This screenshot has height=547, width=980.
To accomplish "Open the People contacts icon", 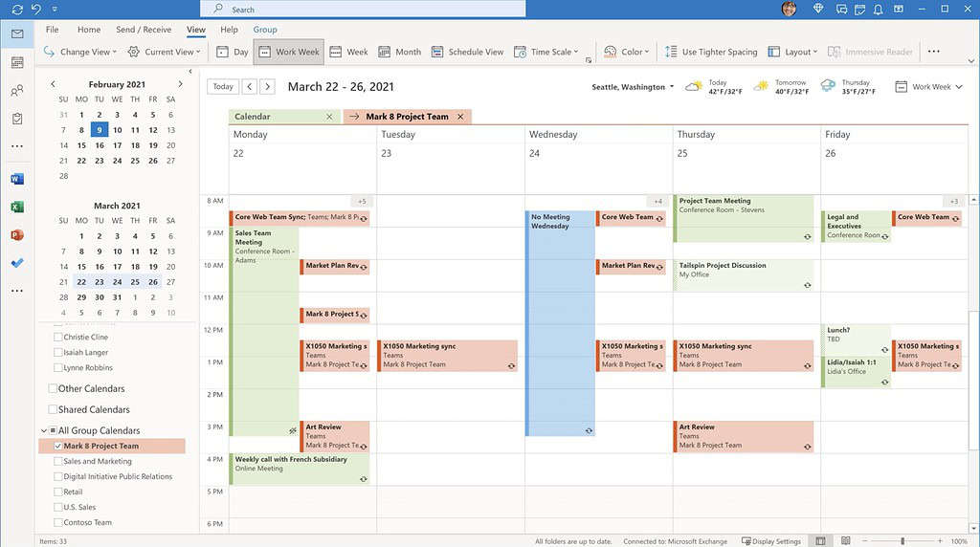I will click(17, 91).
